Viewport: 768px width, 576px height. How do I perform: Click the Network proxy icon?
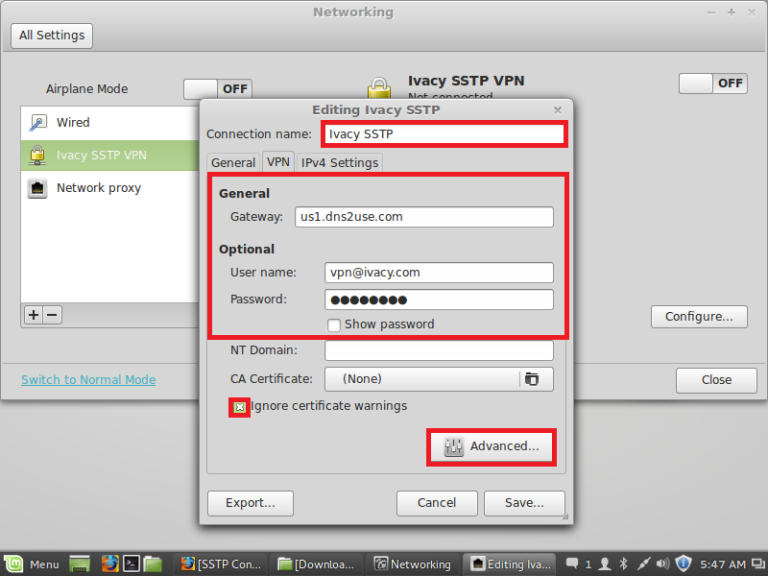[38, 188]
